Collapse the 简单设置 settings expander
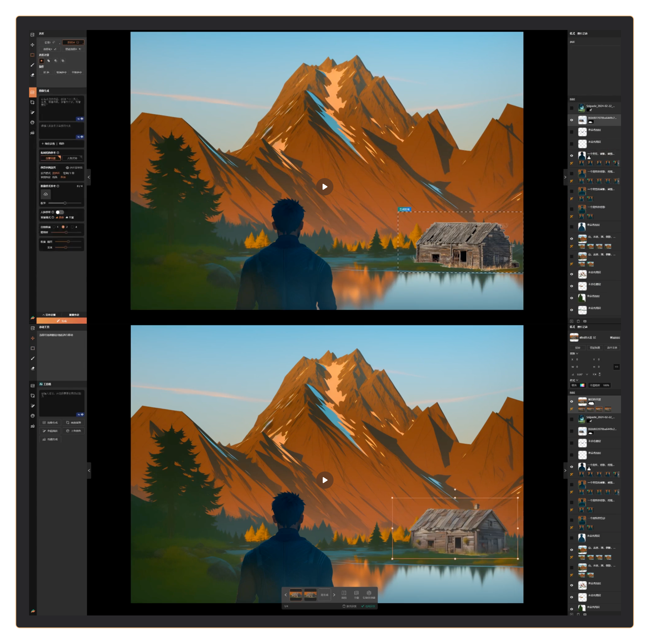Viewport: 650px width, 644px height. click(49, 315)
